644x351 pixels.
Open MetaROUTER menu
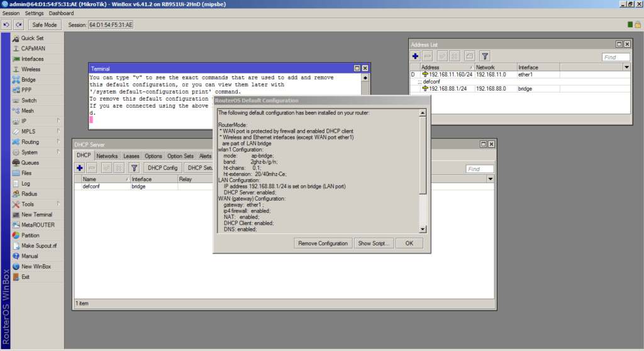pyautogui.click(x=37, y=225)
